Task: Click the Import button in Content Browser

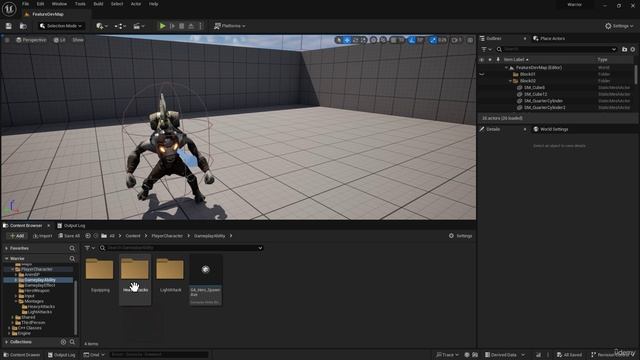Action: (x=42, y=236)
